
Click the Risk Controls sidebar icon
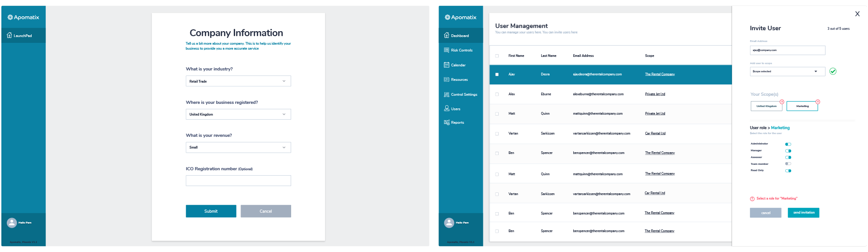click(x=446, y=50)
